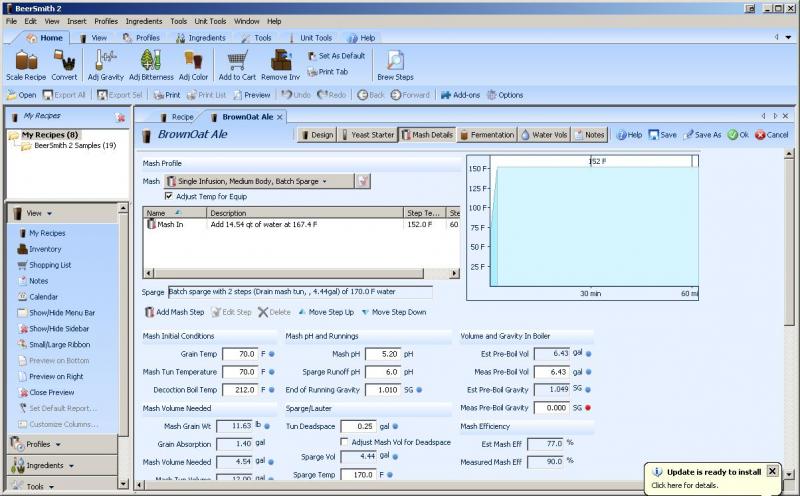The height and width of the screenshot is (496, 800).
Task: Click the Scale Recipe ribbon icon
Action: [x=26, y=65]
